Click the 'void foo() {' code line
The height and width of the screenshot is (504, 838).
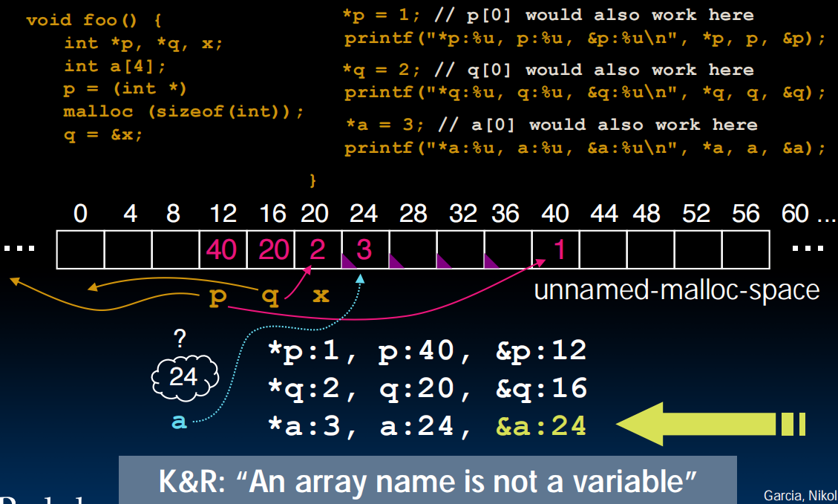coord(94,20)
